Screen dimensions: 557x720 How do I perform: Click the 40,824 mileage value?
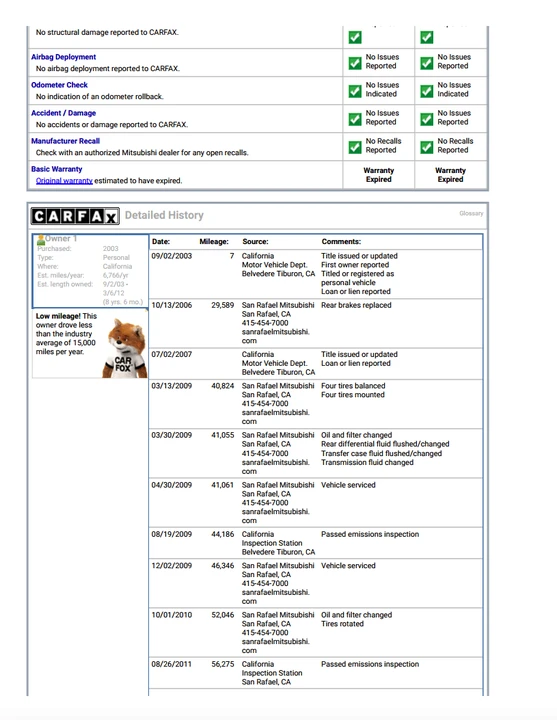[x=223, y=386]
